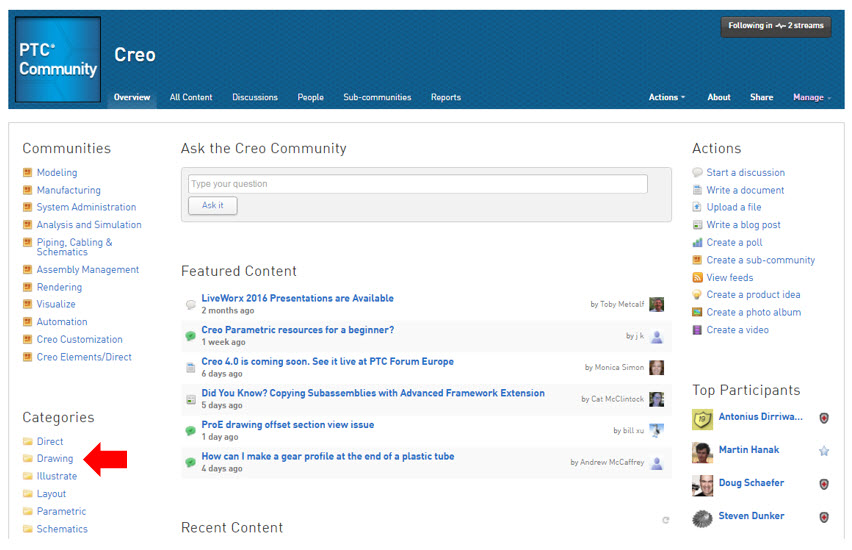Click the badge icon next to Steven Dunker
Image resolution: width=852 pixels, height=550 pixels.
point(824,517)
